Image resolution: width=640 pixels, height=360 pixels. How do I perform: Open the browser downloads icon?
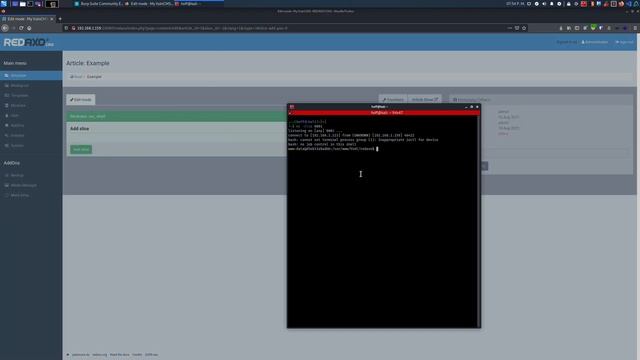(x=561, y=28)
